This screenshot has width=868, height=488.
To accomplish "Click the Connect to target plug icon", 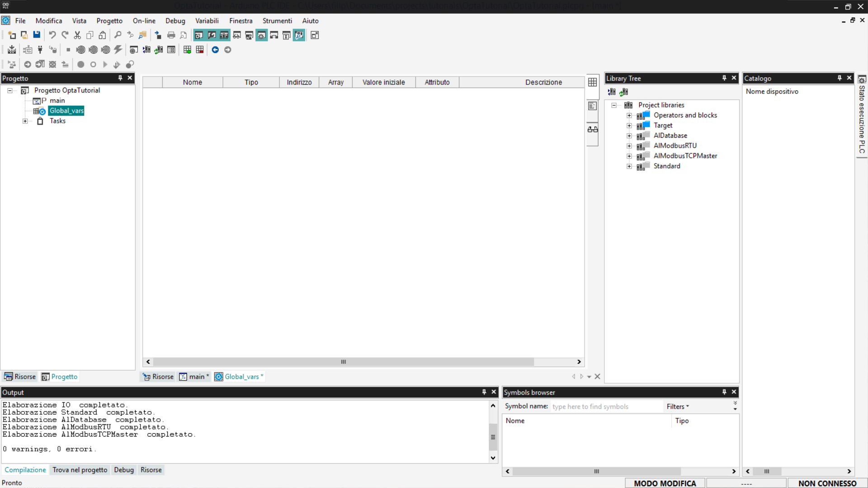I will [40, 50].
